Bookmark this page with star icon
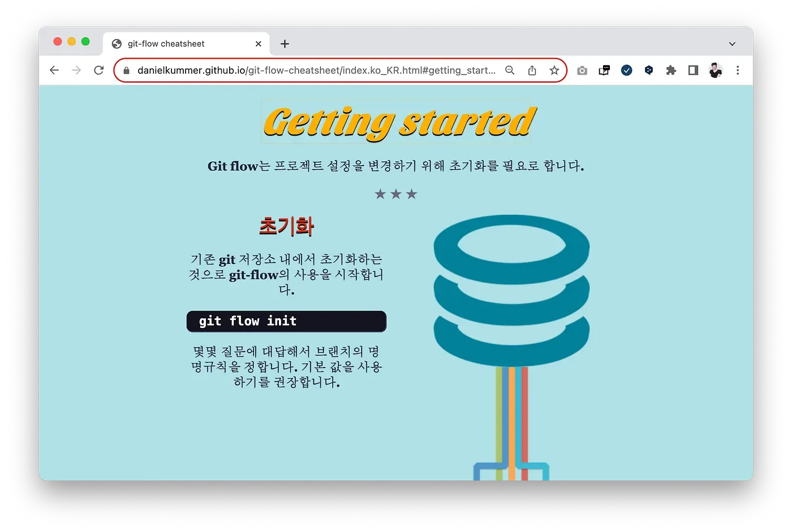 554,70
